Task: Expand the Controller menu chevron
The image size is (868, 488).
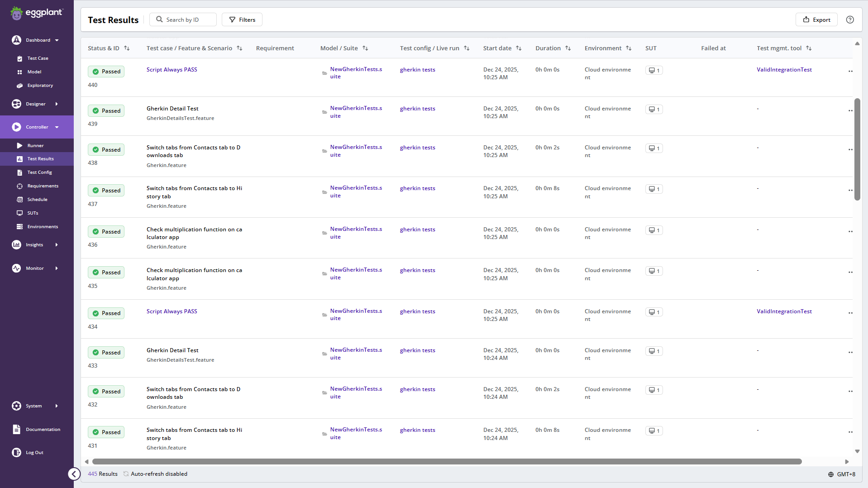Action: click(57, 127)
